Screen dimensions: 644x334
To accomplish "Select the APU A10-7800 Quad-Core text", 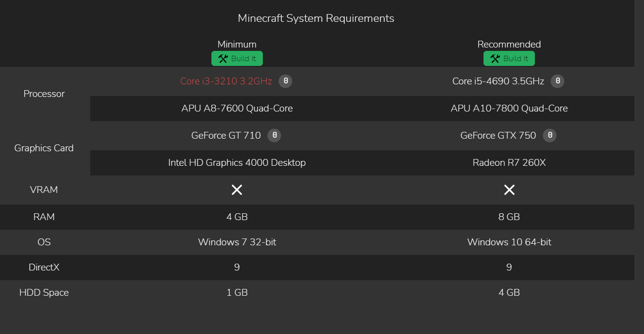I will (509, 108).
